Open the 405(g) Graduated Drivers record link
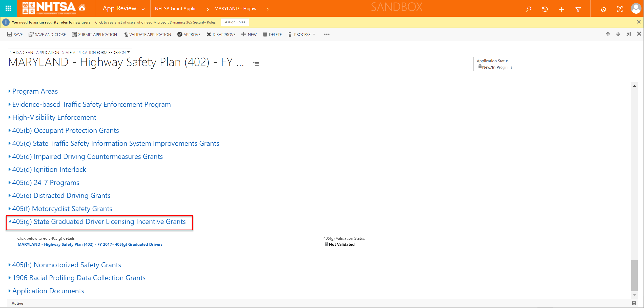The image size is (644, 308). pyautogui.click(x=90, y=244)
